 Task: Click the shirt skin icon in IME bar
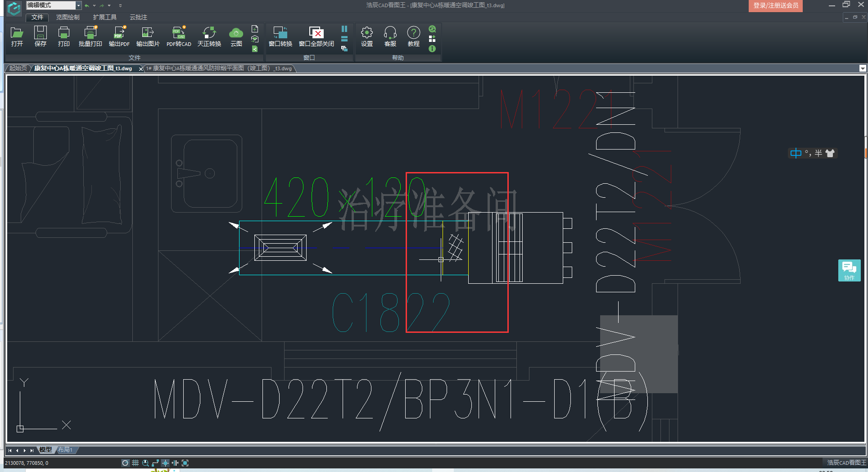click(x=830, y=153)
